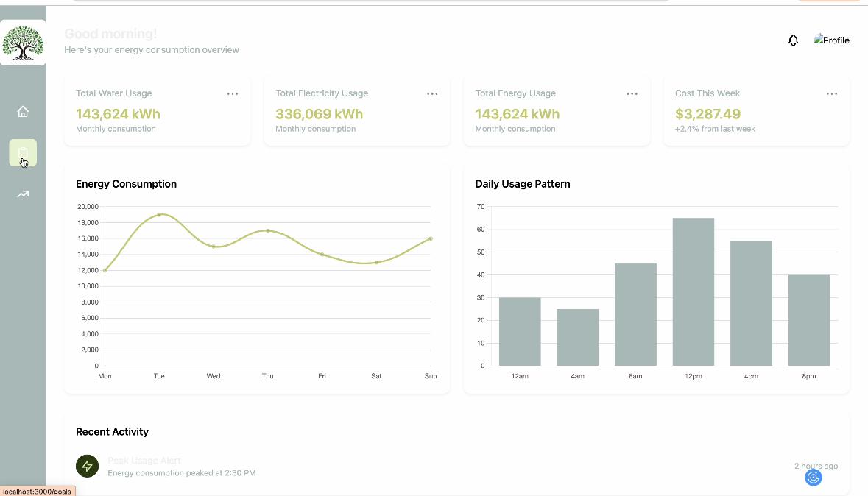Open options menu on Total Energy Usage card

tap(632, 94)
